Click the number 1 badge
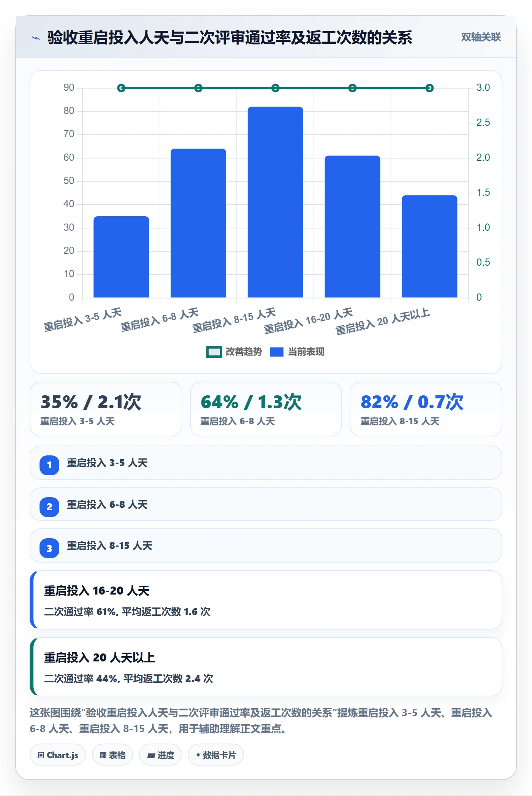The height and width of the screenshot is (796, 532). 49,465
